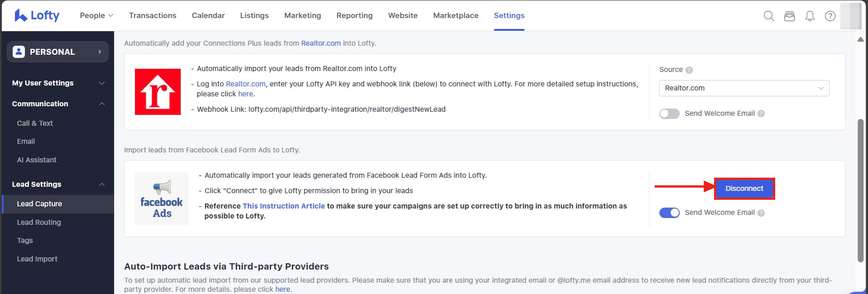Disable Send Welcome Email for Facebook Ads
Screen dimensions: 868x294
(669, 213)
